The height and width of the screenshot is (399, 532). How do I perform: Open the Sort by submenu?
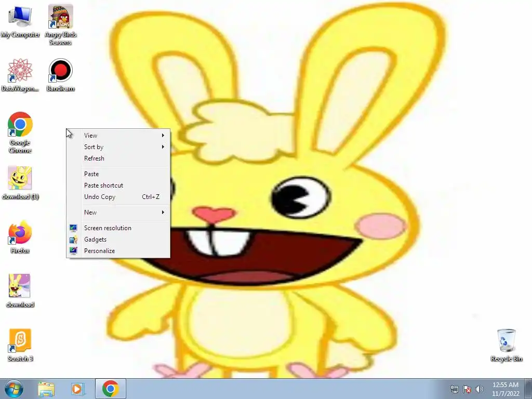(118, 147)
